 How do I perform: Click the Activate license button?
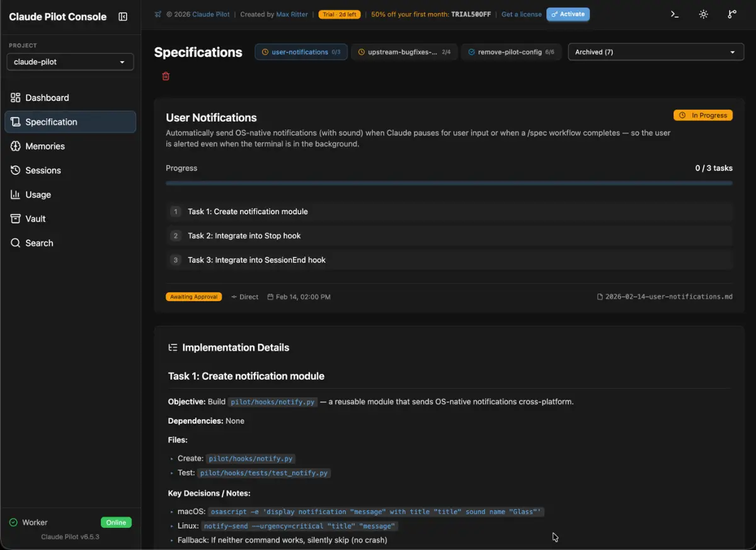pyautogui.click(x=568, y=14)
